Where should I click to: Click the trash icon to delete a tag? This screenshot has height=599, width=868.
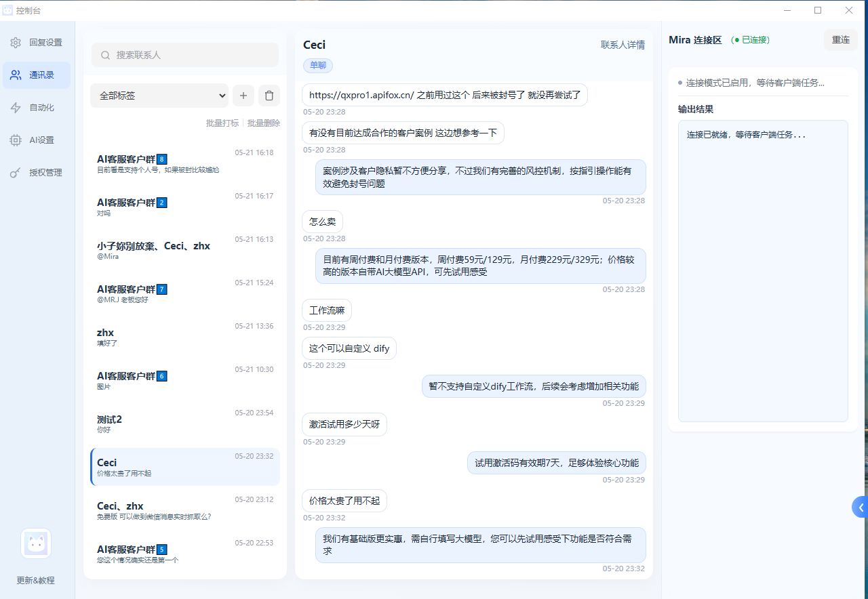[x=269, y=96]
